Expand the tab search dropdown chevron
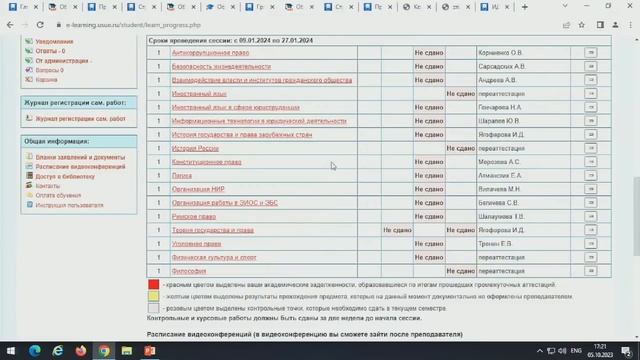Screen dimensions: 640x360 pos(565,6)
